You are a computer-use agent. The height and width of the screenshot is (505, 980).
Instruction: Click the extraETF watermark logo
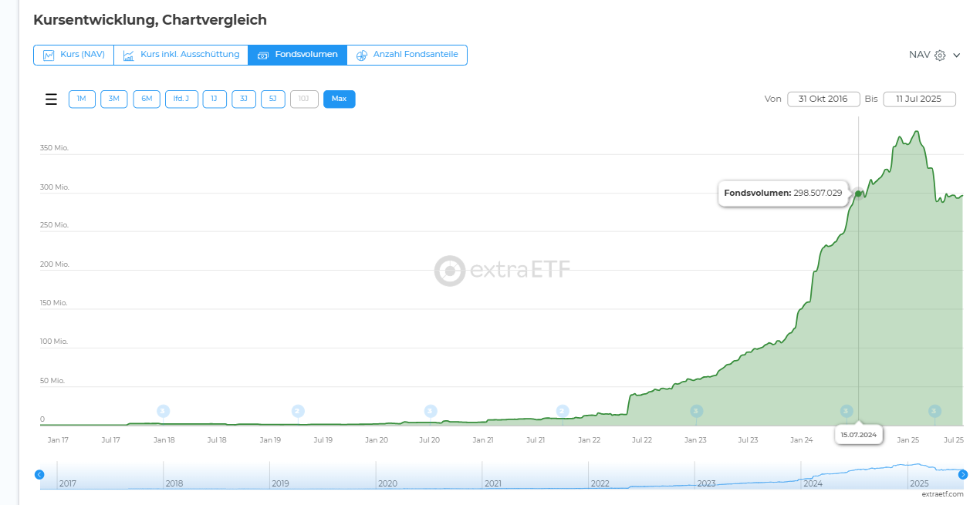502,271
